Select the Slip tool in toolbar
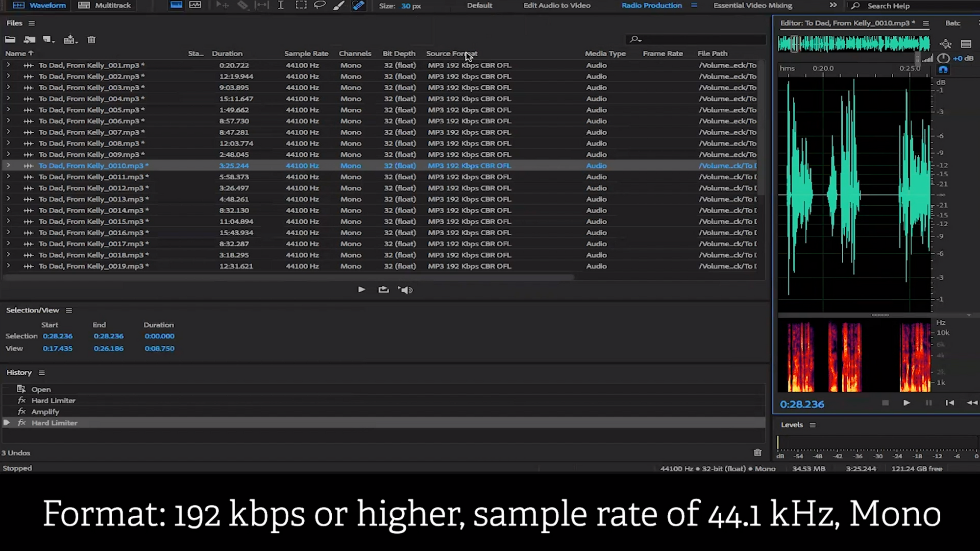 [x=262, y=5]
